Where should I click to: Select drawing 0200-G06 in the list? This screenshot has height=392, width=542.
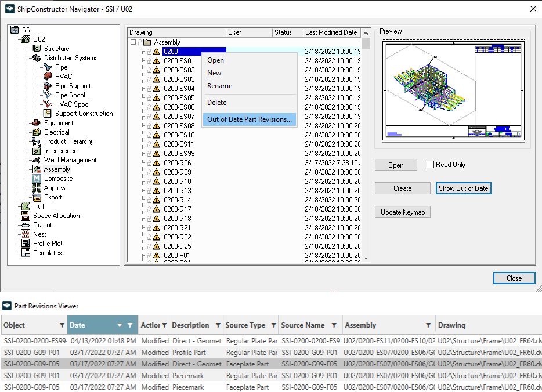178,163
